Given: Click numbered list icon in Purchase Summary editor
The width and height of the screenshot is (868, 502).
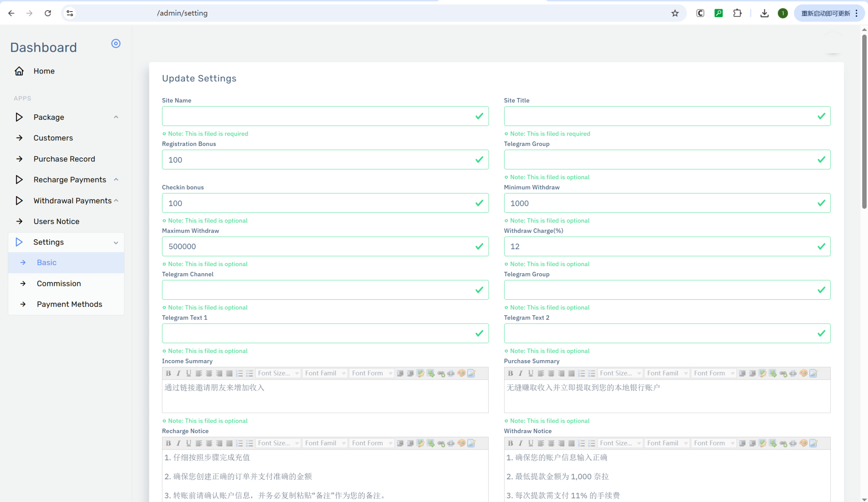Looking at the screenshot, I should (x=582, y=373).
